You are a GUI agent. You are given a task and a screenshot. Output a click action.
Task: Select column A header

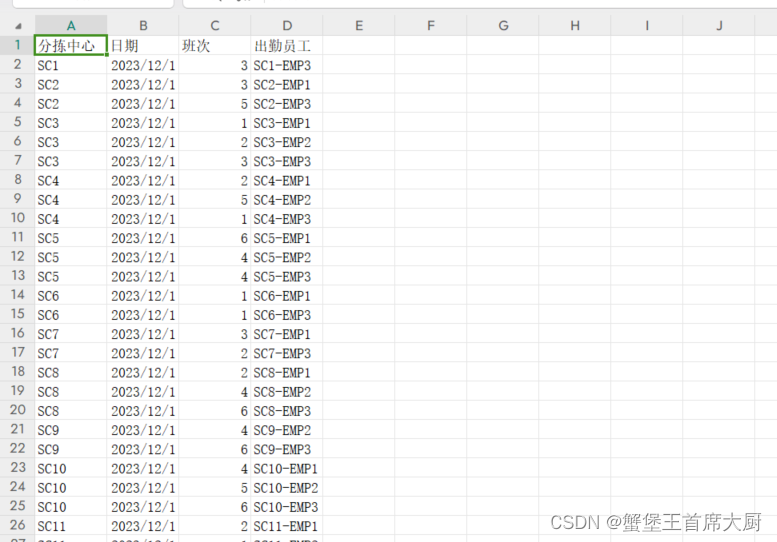(71, 25)
